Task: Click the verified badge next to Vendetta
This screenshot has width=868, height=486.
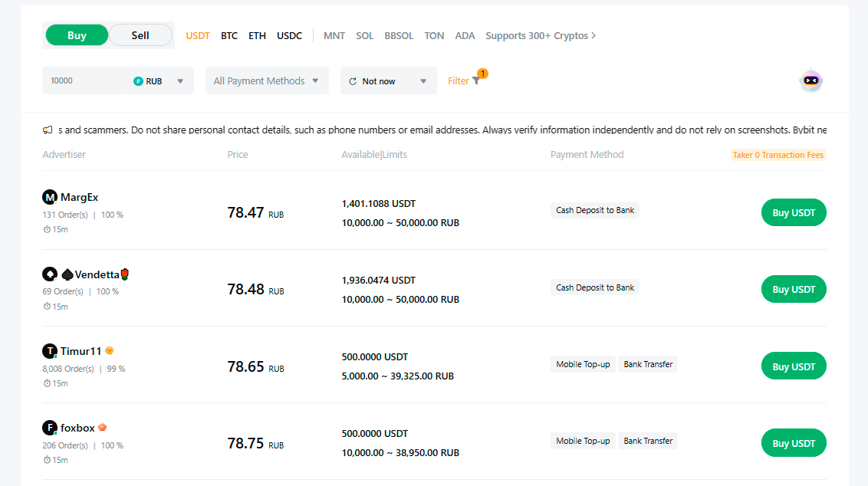Action: tap(68, 274)
